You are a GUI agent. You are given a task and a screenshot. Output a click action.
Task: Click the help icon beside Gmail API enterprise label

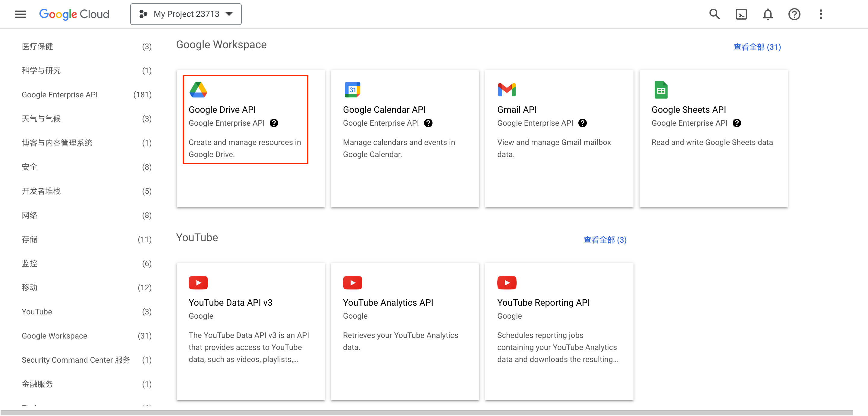(583, 123)
